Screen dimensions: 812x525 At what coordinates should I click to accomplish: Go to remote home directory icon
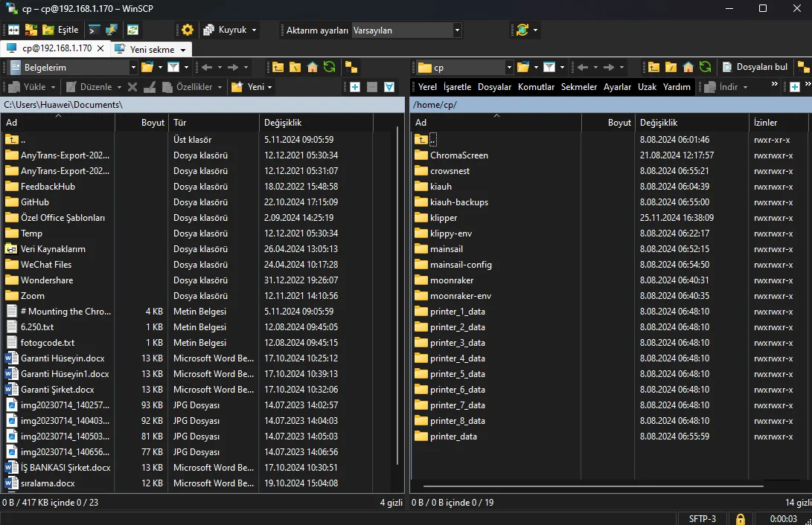pyautogui.click(x=688, y=67)
